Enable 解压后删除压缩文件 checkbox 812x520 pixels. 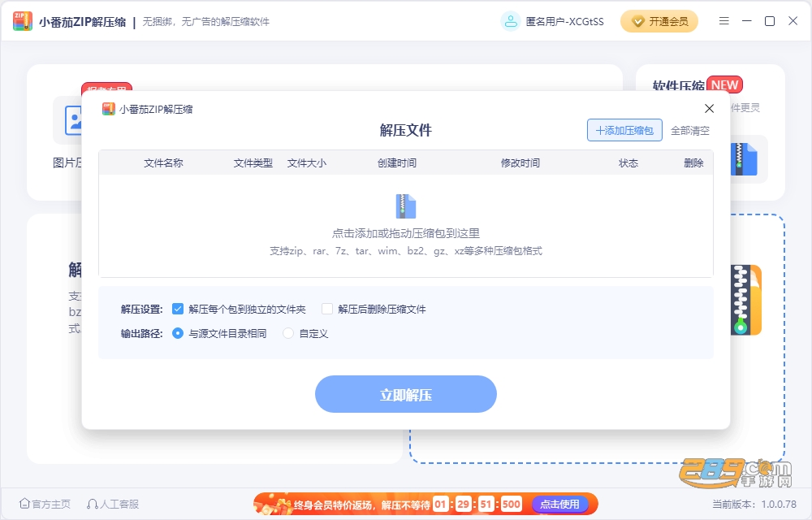coord(326,309)
